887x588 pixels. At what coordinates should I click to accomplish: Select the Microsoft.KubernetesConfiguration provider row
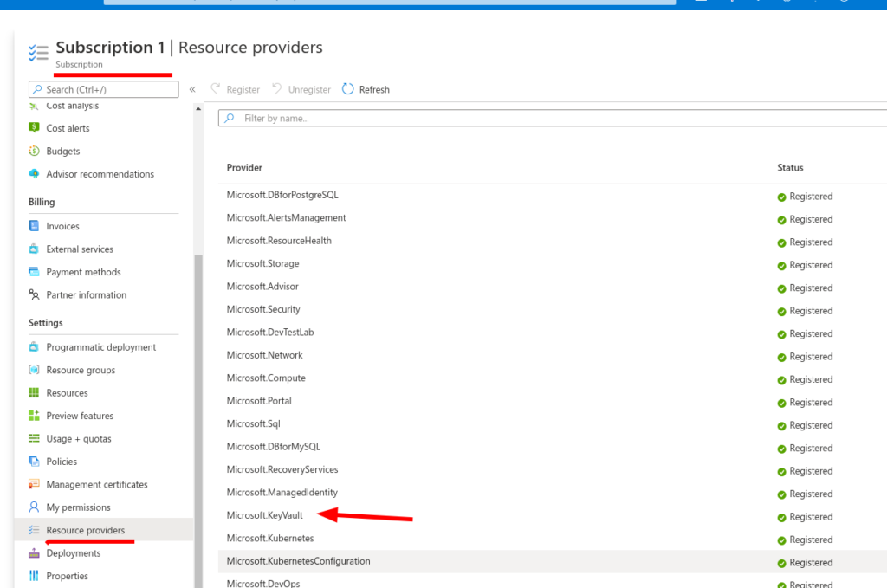pyautogui.click(x=552, y=561)
